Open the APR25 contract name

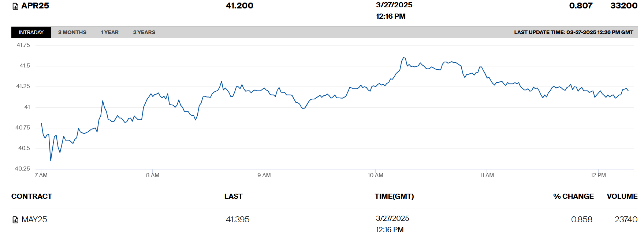(x=35, y=6)
